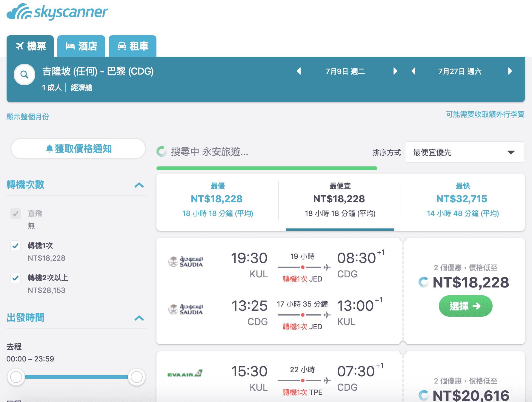The width and height of the screenshot is (532, 402).
Task: Click the Skyscanner logo
Action: (x=57, y=12)
